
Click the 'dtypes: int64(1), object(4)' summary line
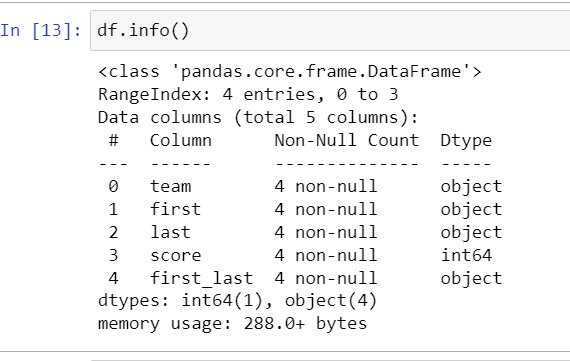click(x=237, y=301)
